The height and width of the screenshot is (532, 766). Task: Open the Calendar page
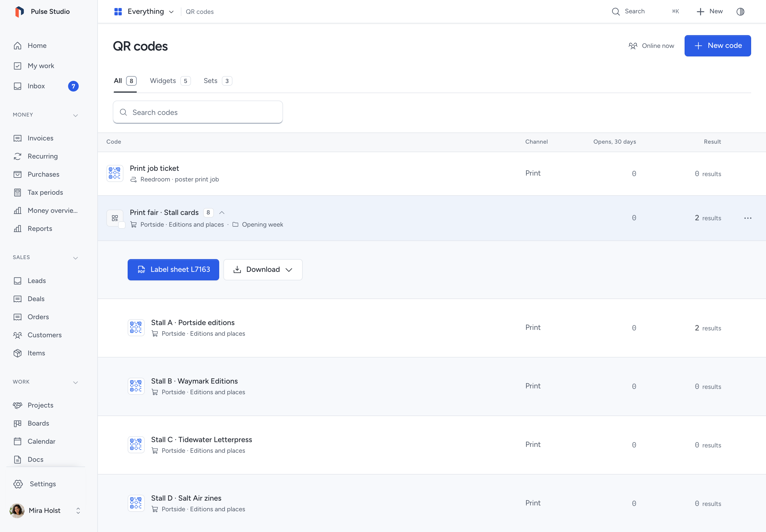point(46,441)
